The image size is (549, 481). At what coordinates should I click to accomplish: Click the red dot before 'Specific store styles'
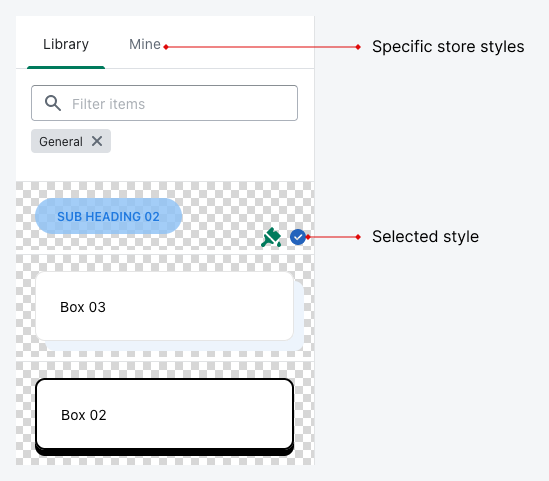coord(358,47)
